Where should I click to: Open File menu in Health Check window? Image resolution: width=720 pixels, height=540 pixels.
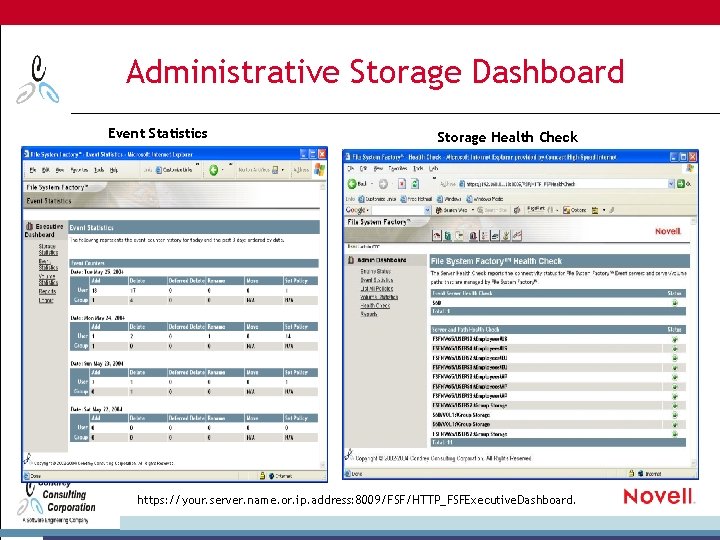351,169
